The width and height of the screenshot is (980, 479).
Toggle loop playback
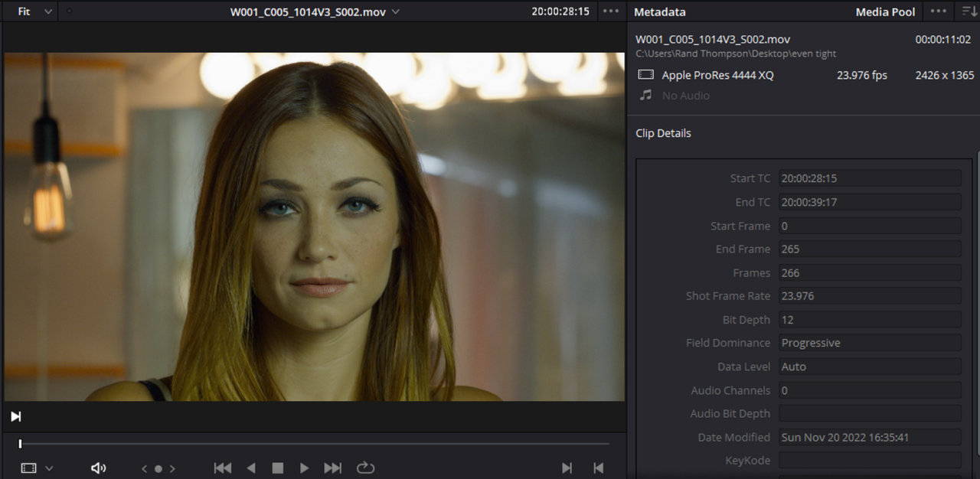click(366, 468)
